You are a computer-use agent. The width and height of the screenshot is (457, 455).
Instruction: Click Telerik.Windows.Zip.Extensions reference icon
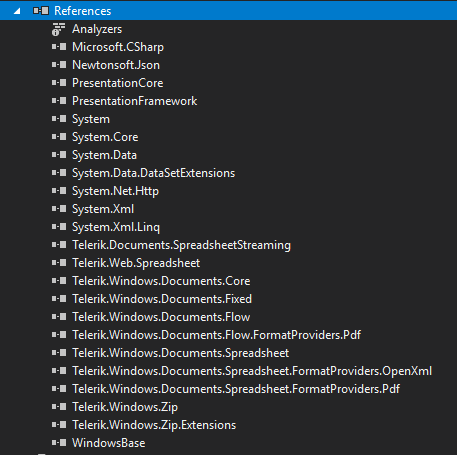59,425
